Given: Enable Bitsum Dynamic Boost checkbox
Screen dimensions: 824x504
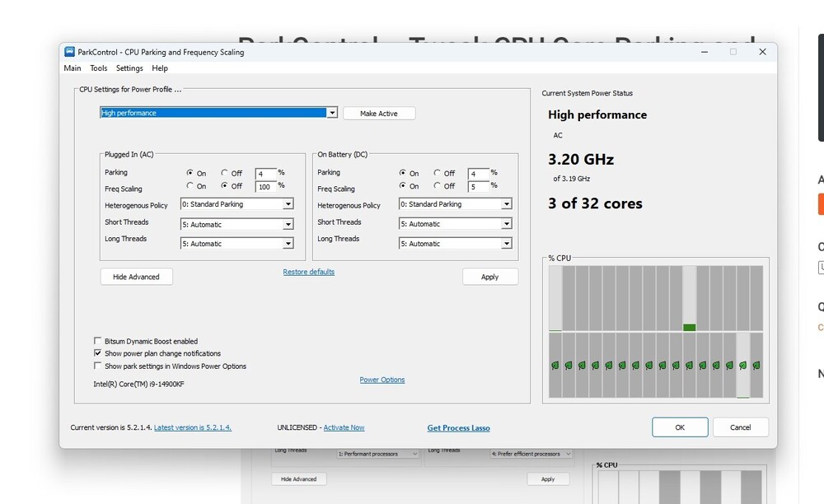Looking at the screenshot, I should tap(98, 341).
